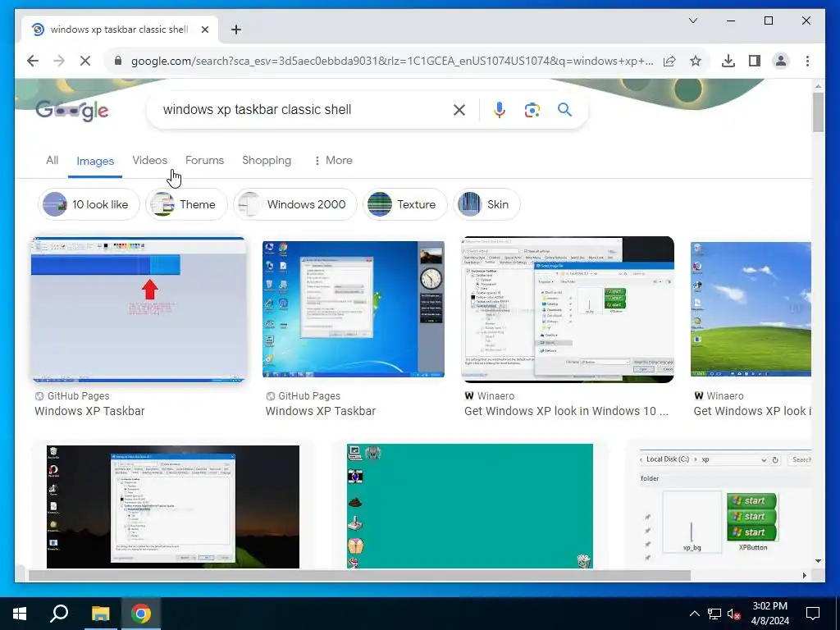
Task: Open the Forums tab
Action: 204,160
